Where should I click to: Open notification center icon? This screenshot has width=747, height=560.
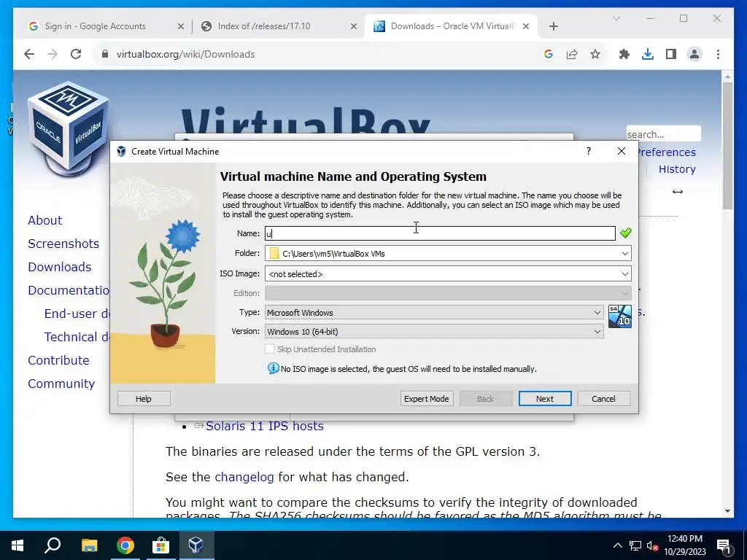click(724, 546)
